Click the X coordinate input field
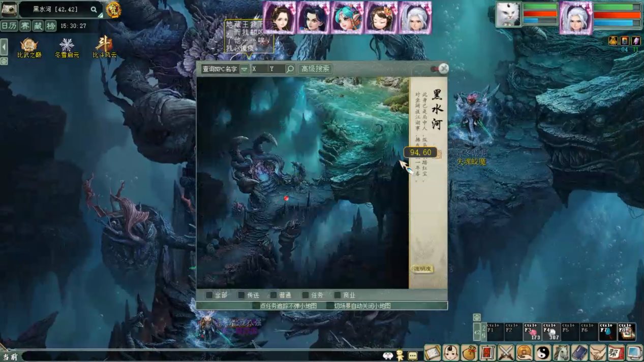Image resolution: width=644 pixels, height=362 pixels. point(259,69)
